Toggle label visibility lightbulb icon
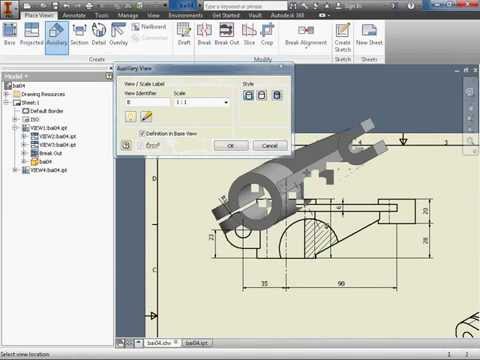Viewport: 480px width, 360px height. click(x=131, y=116)
